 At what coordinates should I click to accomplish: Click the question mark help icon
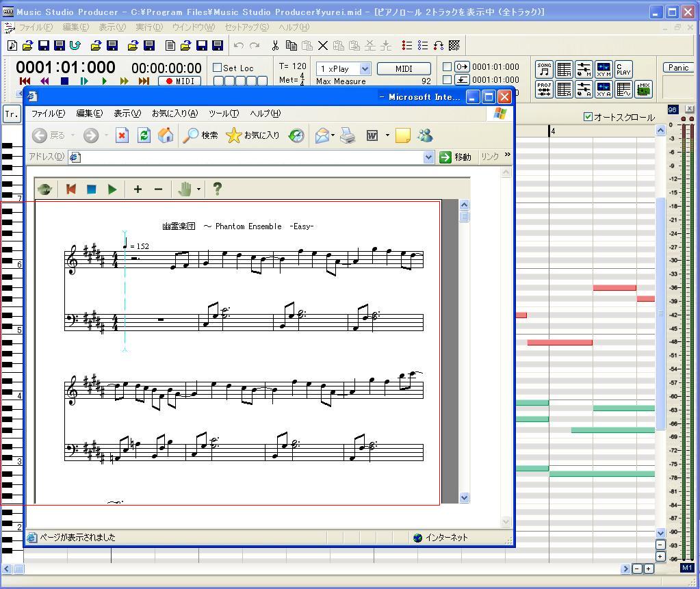click(217, 189)
